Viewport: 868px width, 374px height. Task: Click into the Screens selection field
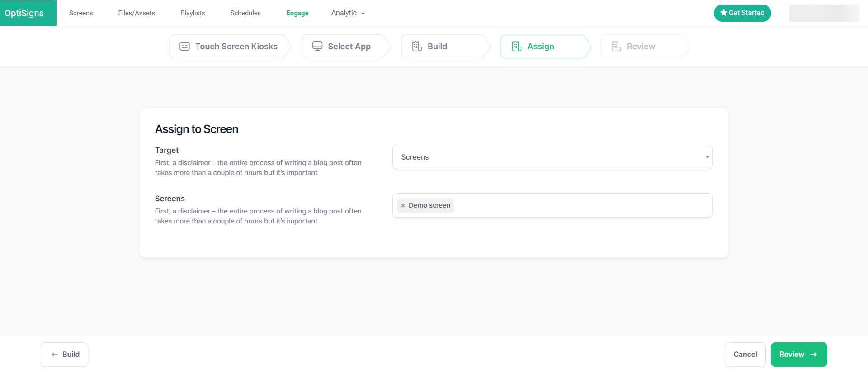tap(552, 205)
